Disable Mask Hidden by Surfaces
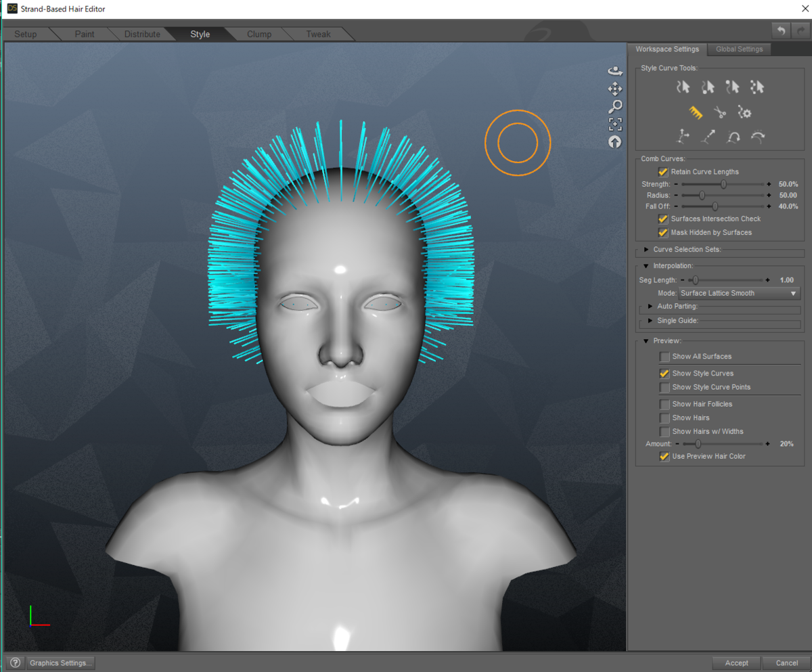This screenshot has width=812, height=672. click(x=662, y=232)
